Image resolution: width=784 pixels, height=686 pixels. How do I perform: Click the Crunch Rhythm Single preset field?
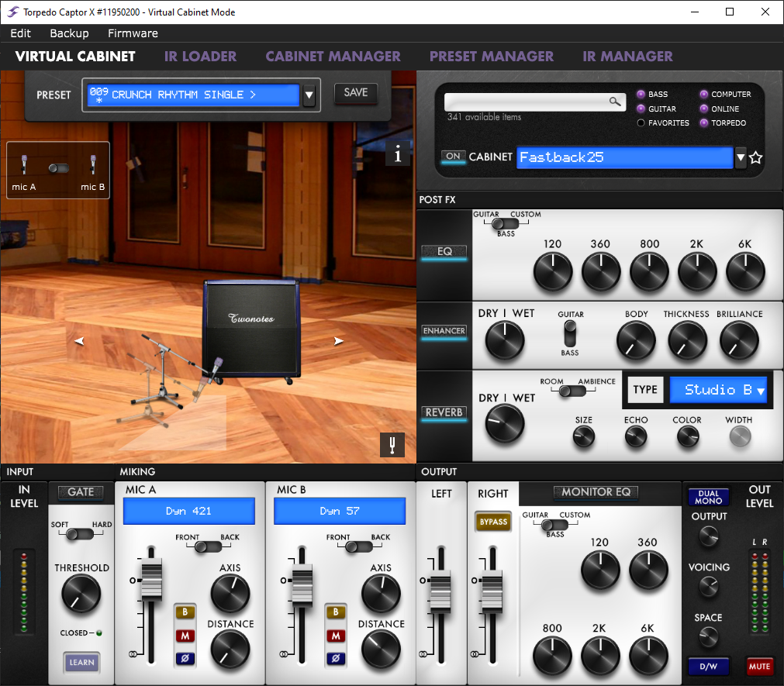[193, 95]
